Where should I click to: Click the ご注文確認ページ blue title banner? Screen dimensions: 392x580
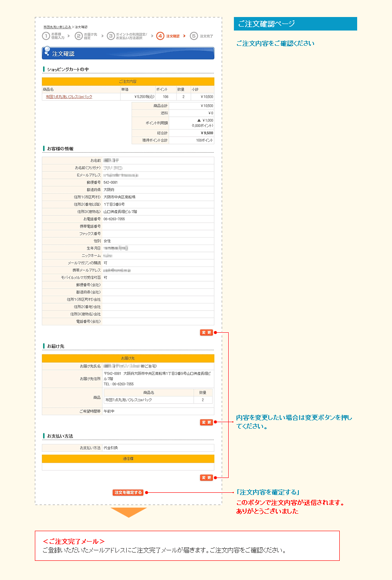pos(295,24)
